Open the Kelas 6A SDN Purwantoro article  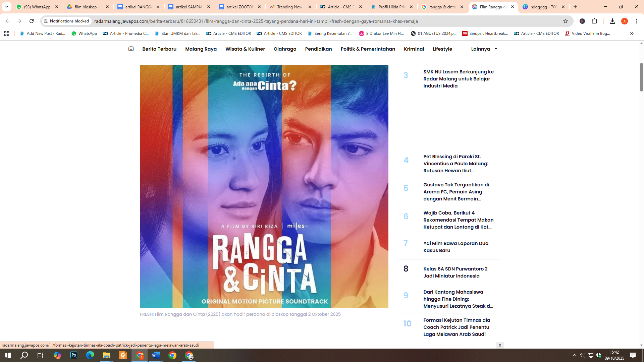[455, 272]
